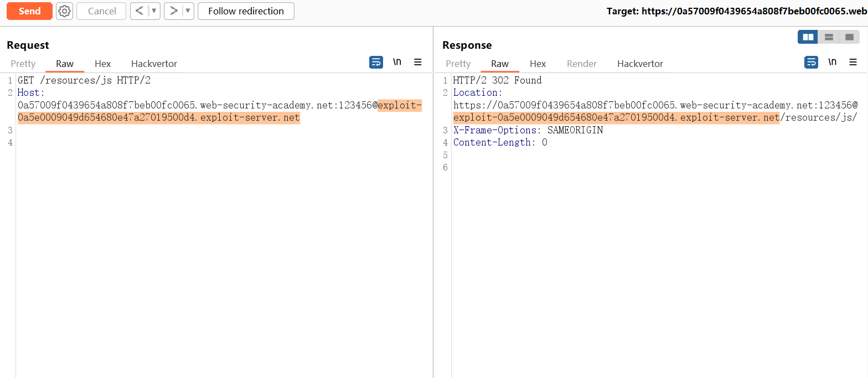868x378 pixels.
Task: Open the Request editor hamburger menu
Action: (418, 63)
